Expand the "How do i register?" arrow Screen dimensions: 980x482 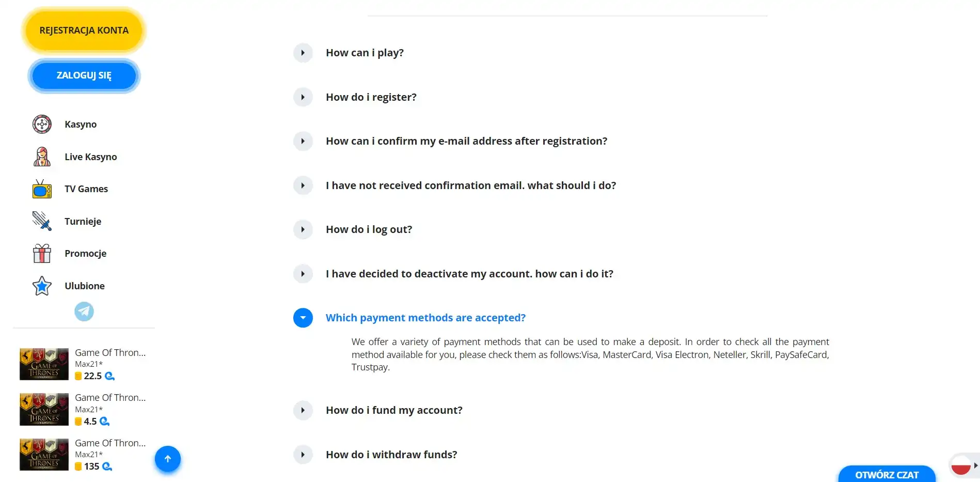[303, 97]
